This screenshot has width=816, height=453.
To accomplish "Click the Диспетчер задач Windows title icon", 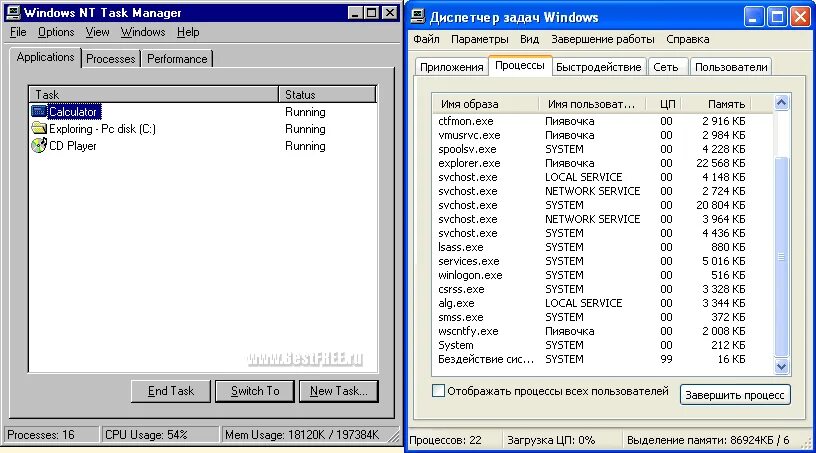I will click(417, 17).
